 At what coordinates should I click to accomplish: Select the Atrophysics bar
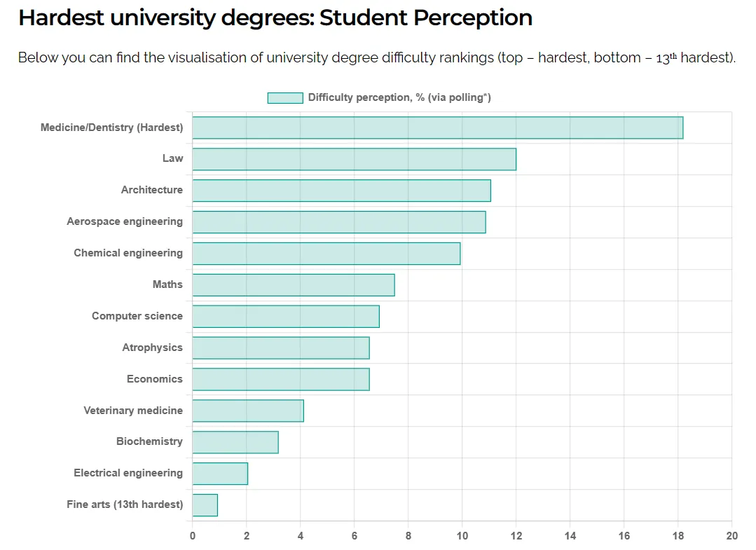pos(280,348)
